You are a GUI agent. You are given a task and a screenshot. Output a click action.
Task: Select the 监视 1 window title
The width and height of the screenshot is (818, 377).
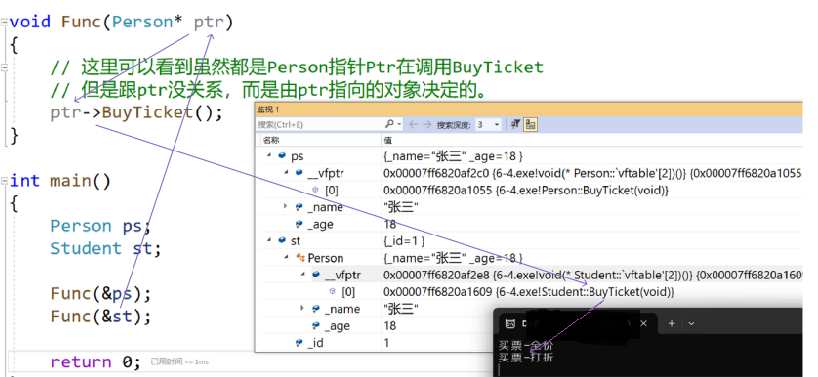point(268,109)
